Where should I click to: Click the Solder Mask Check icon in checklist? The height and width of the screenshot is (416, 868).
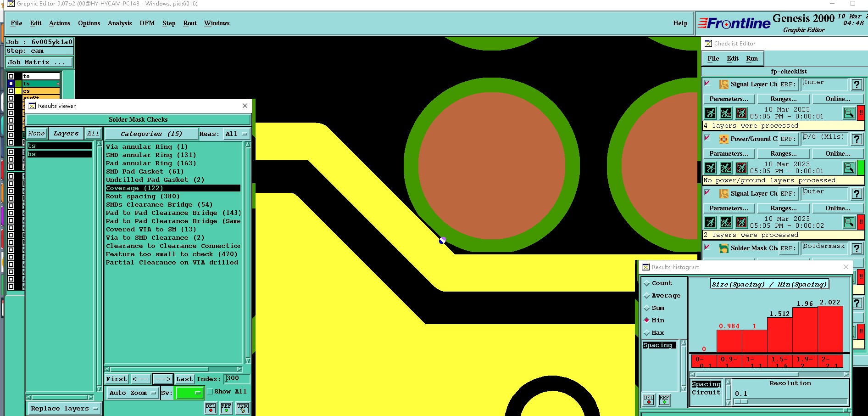(723, 248)
